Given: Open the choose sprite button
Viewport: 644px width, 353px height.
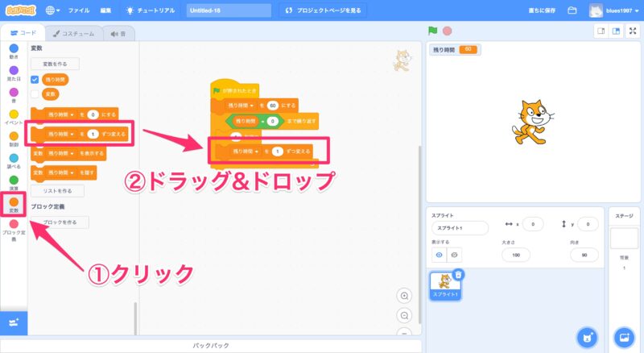Looking at the screenshot, I should pos(588,336).
